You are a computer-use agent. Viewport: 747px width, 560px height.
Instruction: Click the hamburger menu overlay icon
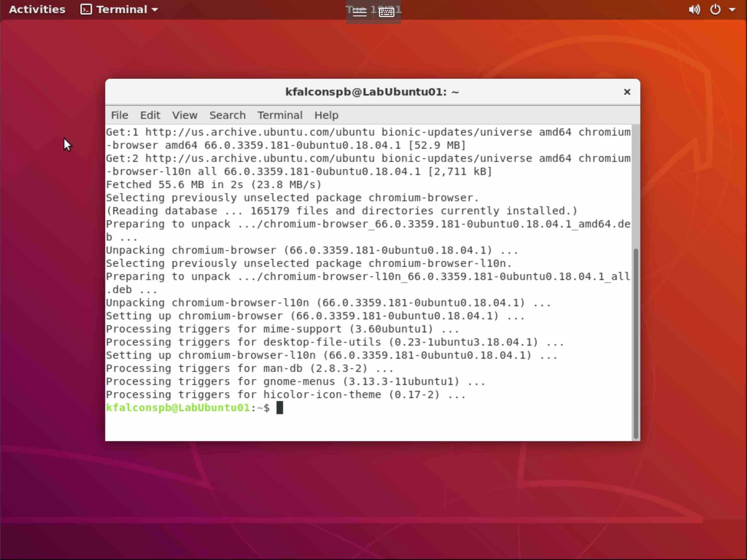click(x=359, y=12)
